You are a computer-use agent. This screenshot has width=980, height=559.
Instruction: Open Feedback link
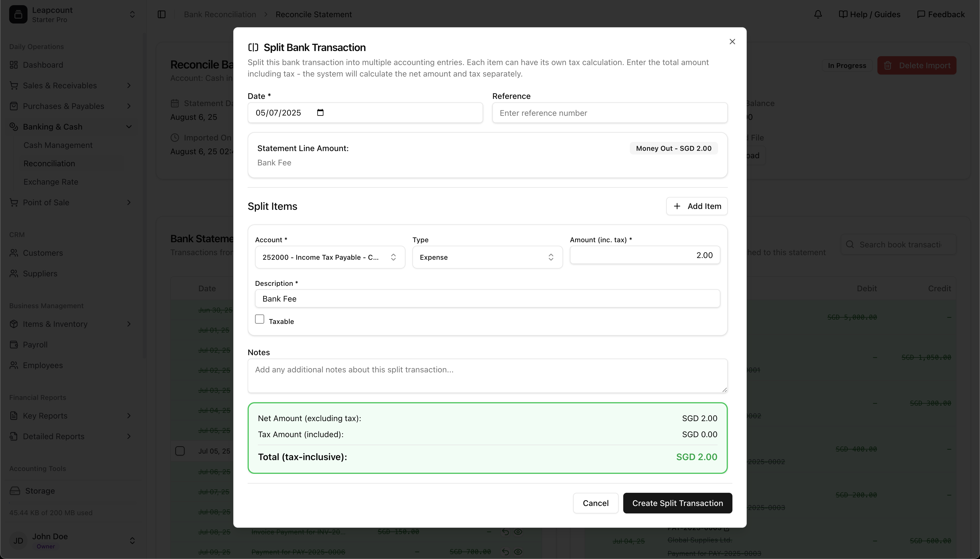941,14
